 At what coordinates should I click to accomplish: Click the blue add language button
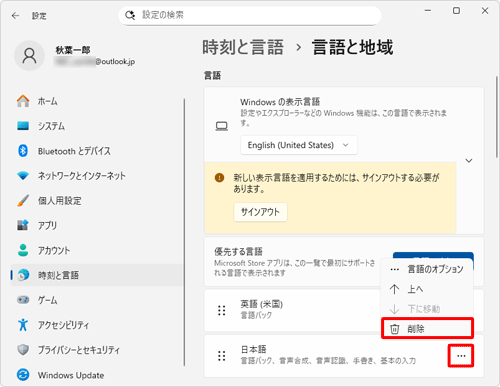(433, 255)
